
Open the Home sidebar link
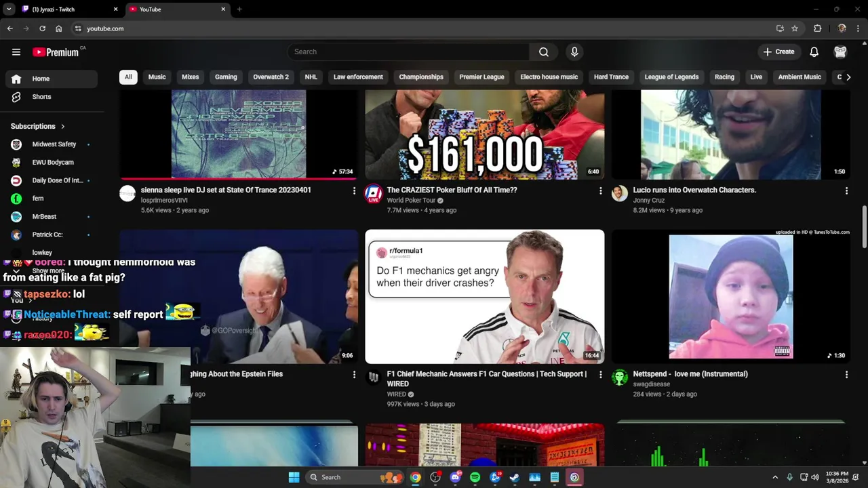click(52, 79)
